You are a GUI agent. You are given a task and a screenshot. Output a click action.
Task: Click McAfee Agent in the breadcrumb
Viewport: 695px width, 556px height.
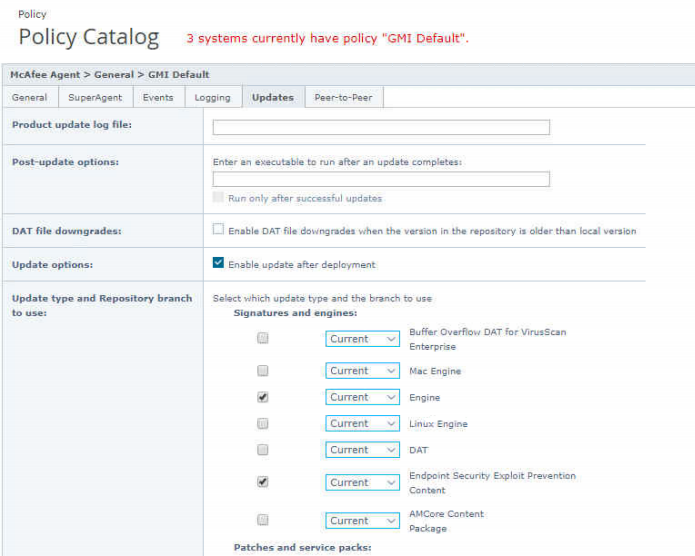pyautogui.click(x=45, y=74)
